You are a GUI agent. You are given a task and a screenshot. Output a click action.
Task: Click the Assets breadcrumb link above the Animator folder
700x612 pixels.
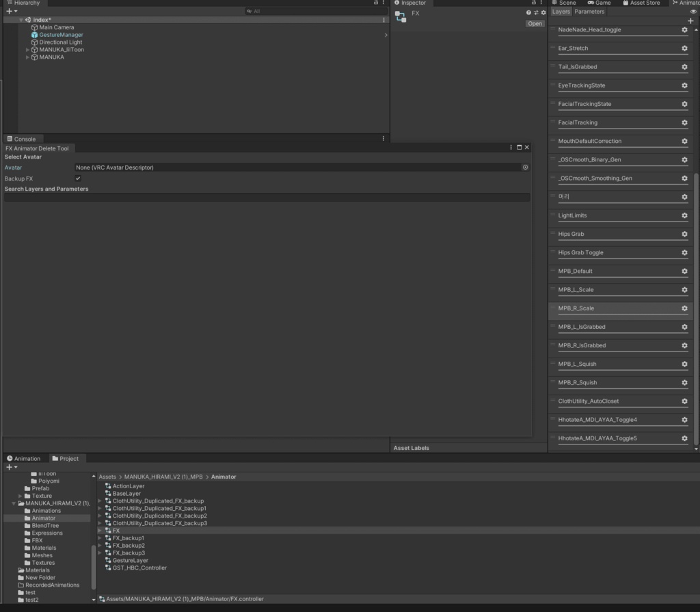point(107,477)
